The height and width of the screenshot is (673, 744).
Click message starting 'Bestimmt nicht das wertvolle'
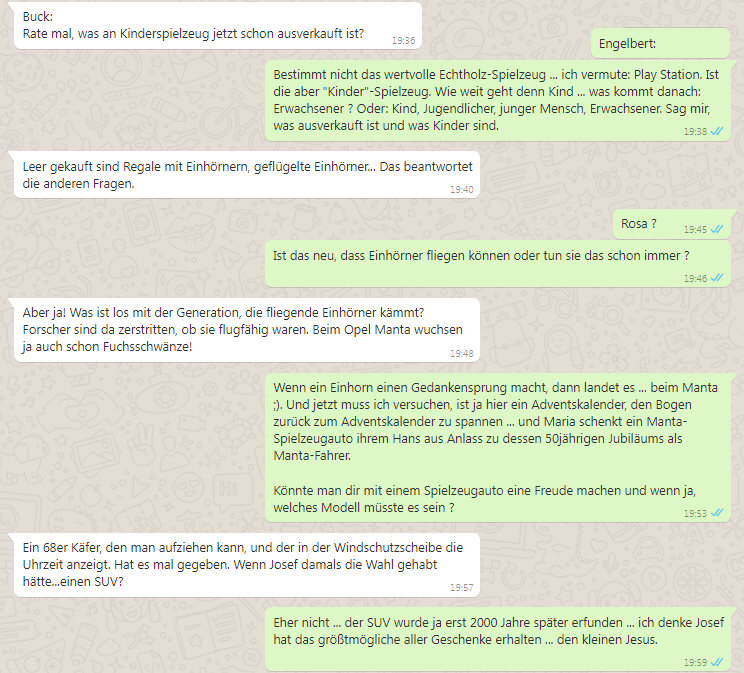(497, 101)
